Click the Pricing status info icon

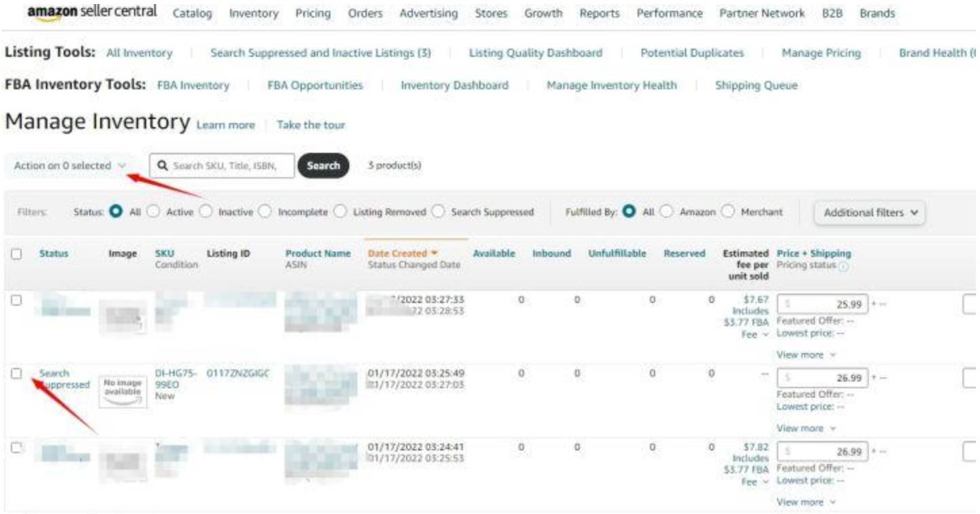click(843, 266)
